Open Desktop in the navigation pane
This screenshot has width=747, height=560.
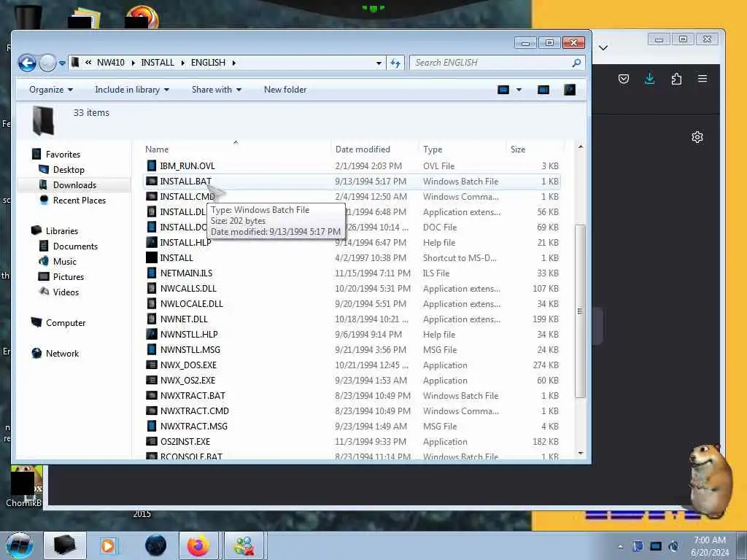69,169
